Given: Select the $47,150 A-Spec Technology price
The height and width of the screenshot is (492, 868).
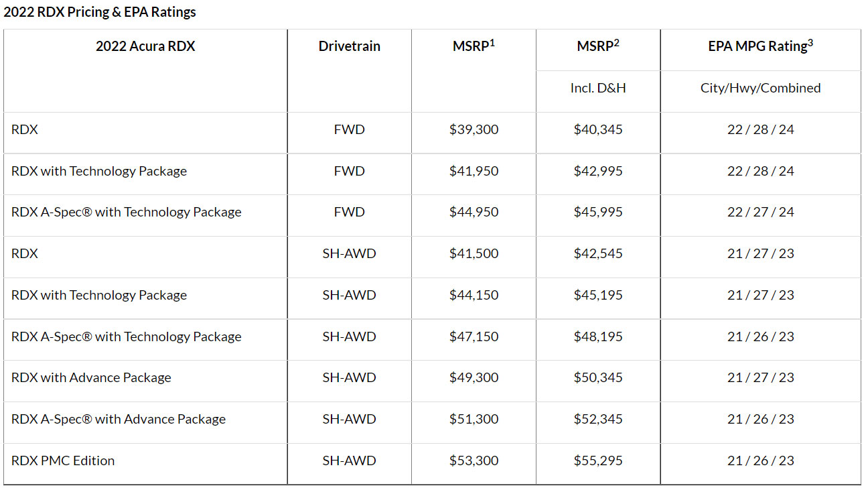Looking at the screenshot, I should (x=474, y=336).
